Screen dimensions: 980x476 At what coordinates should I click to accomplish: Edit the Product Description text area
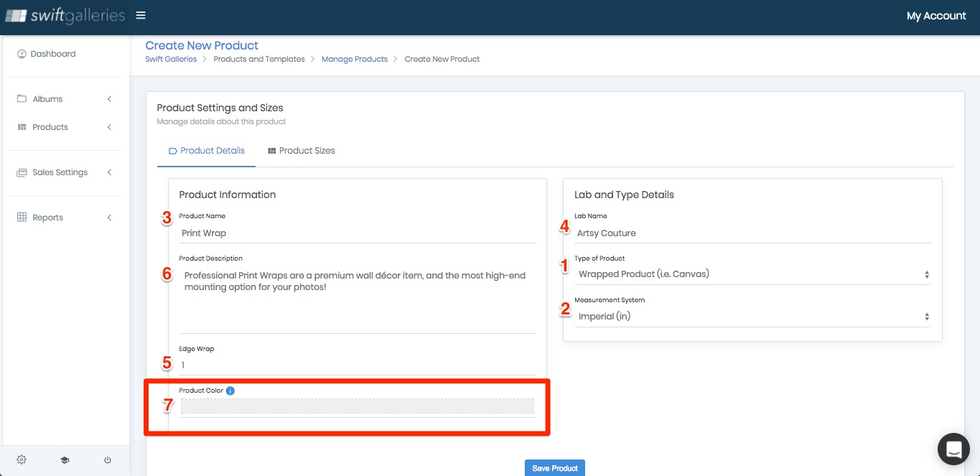tap(357, 299)
